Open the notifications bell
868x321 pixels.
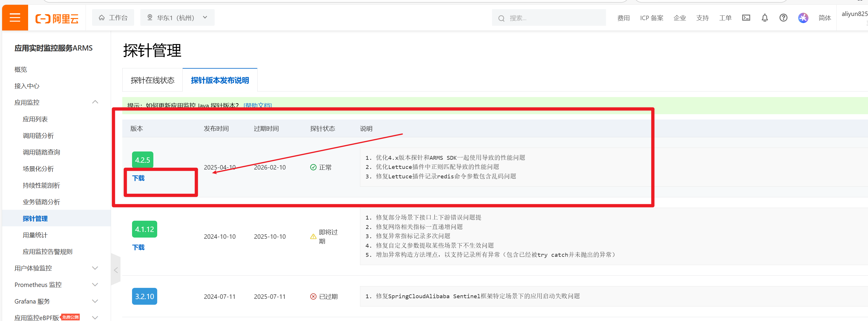765,18
